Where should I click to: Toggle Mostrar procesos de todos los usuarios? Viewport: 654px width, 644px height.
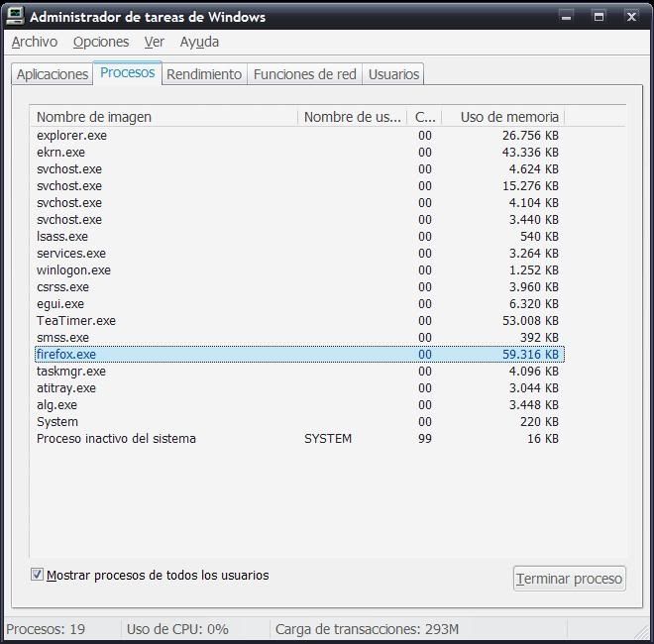pos(37,575)
